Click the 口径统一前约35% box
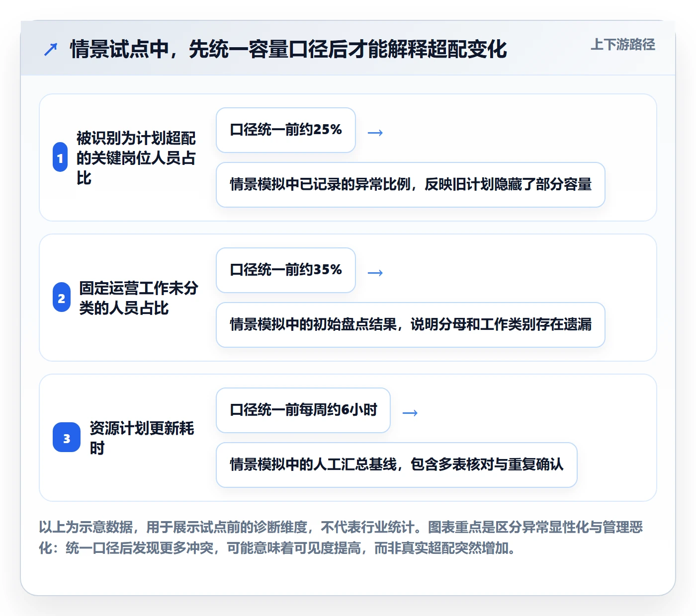Viewport: 696px width, 616px height. coord(286,270)
